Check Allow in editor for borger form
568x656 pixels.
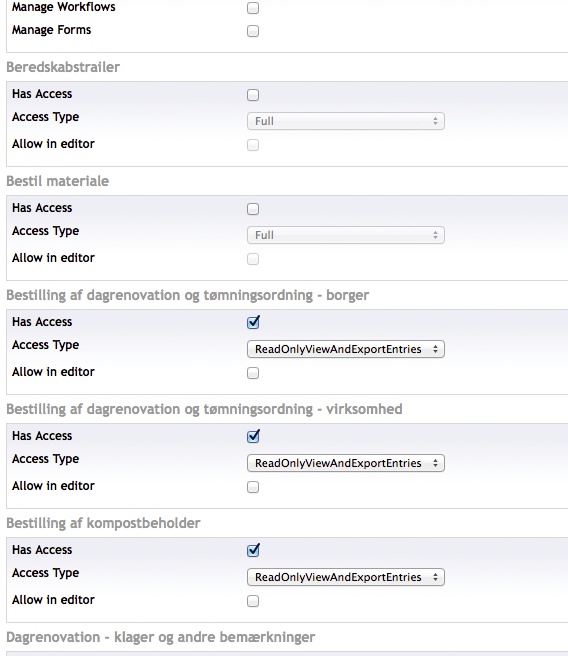(x=253, y=373)
